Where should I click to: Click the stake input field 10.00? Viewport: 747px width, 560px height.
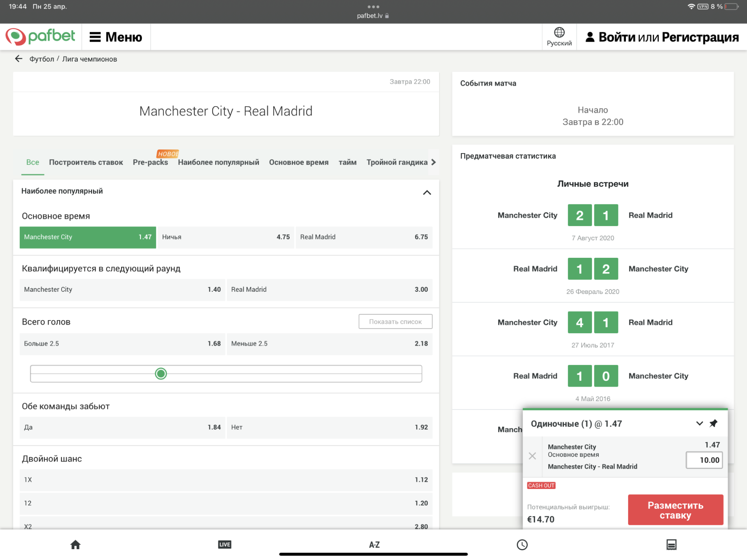[x=704, y=460]
